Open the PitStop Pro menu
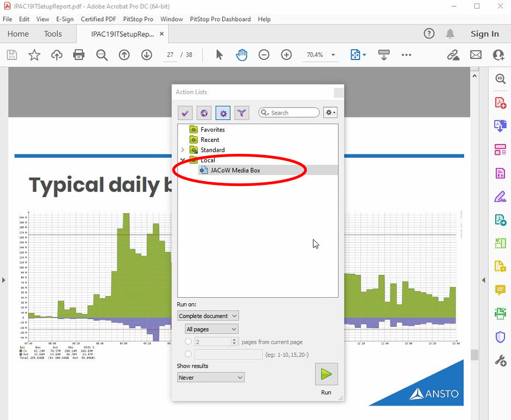 tap(138, 19)
